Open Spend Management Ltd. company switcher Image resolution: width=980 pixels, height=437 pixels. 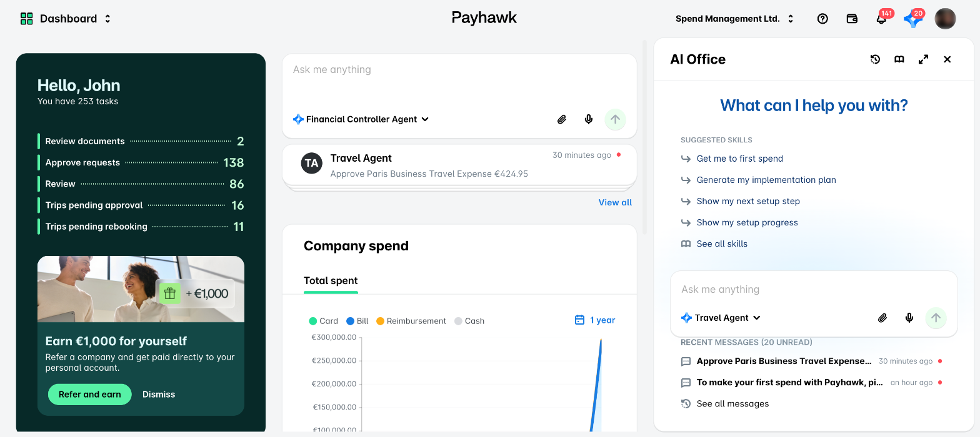tap(734, 19)
